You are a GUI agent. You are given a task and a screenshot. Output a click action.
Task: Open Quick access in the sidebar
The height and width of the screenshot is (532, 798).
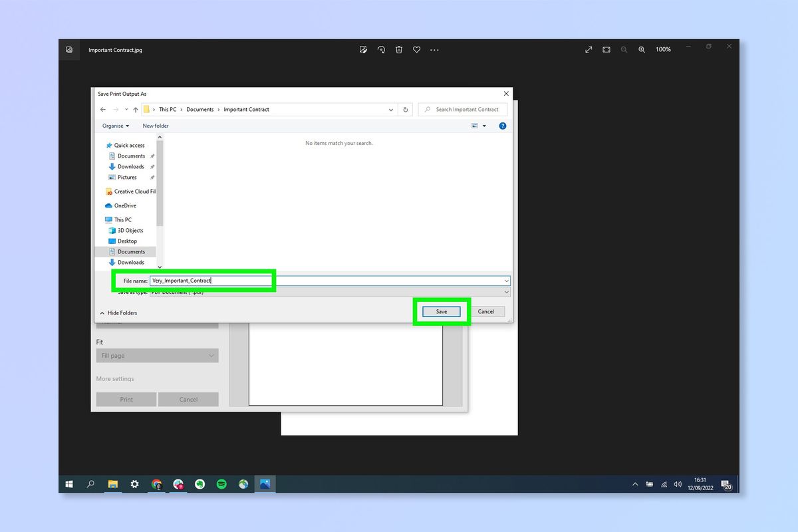click(128, 145)
